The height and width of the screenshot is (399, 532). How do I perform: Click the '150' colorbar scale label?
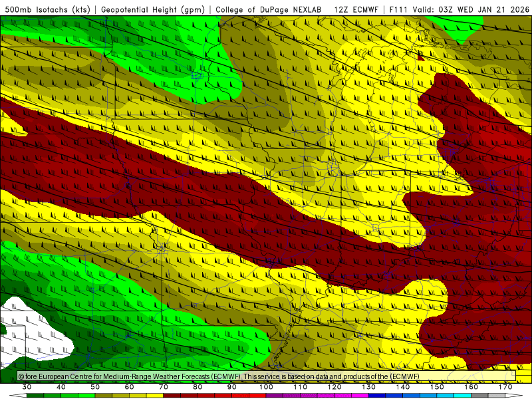pyautogui.click(x=438, y=387)
